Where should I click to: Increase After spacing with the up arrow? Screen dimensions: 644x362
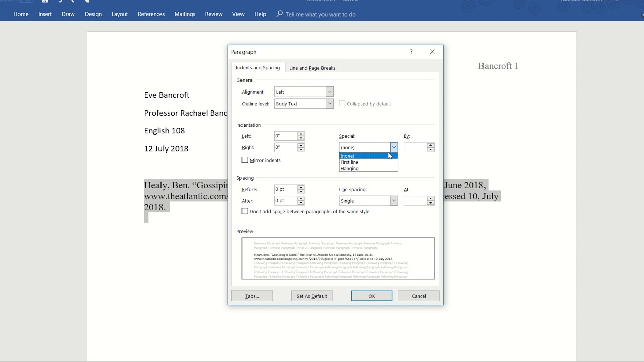click(x=301, y=198)
